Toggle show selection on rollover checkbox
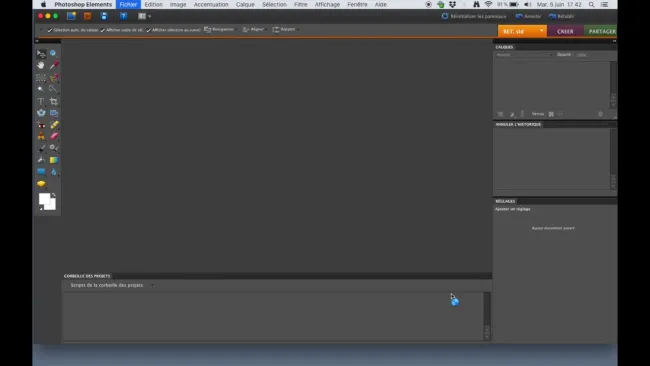The image size is (650, 366). (148, 30)
